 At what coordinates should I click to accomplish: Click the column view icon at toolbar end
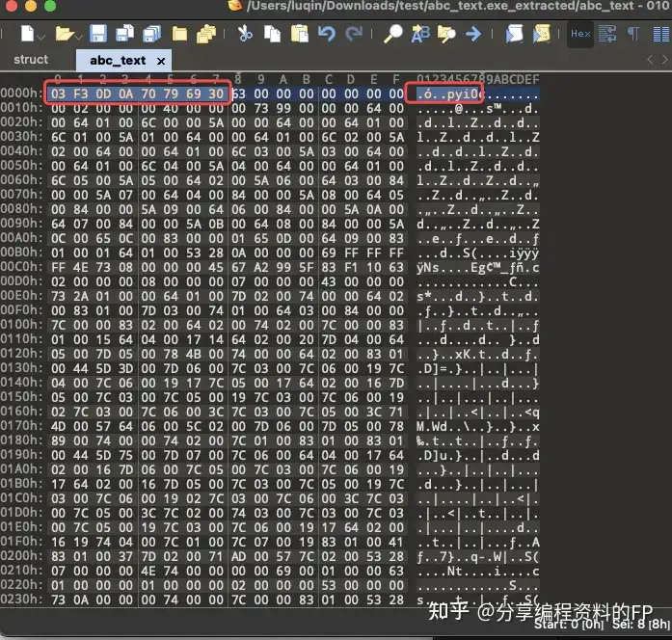(661, 34)
